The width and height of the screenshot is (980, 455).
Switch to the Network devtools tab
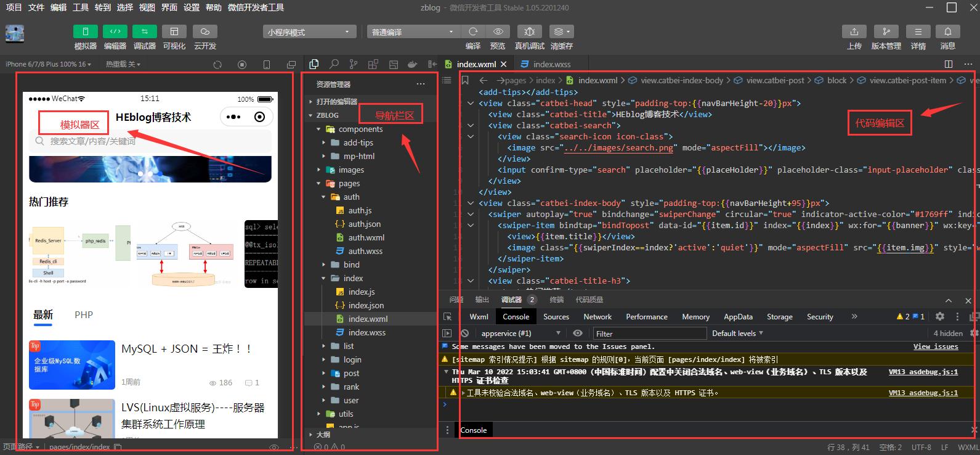pyautogui.click(x=597, y=317)
